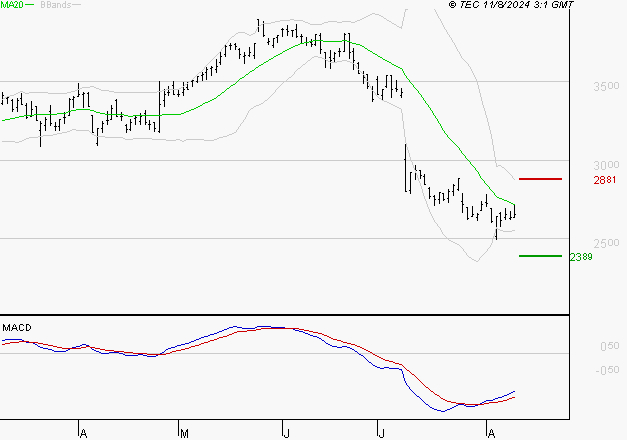Image resolution: width=627 pixels, height=440 pixels.
Task: Click the MA20 legend label
Action: tap(11, 5)
